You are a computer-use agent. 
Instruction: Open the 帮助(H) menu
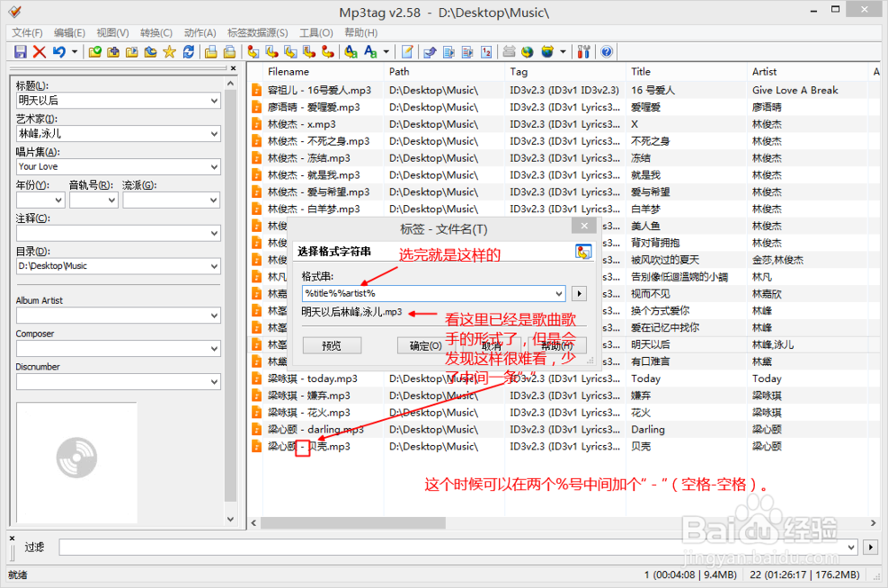click(361, 33)
